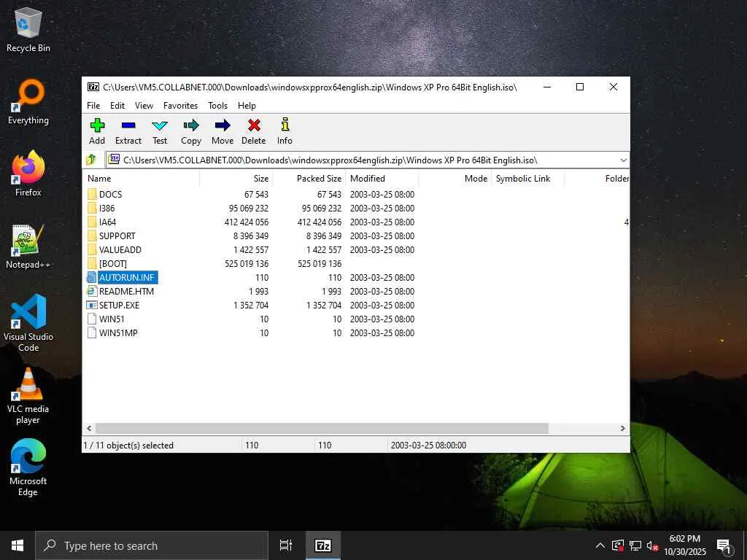
Task: Select the IA64 folder icon
Action: click(92, 222)
